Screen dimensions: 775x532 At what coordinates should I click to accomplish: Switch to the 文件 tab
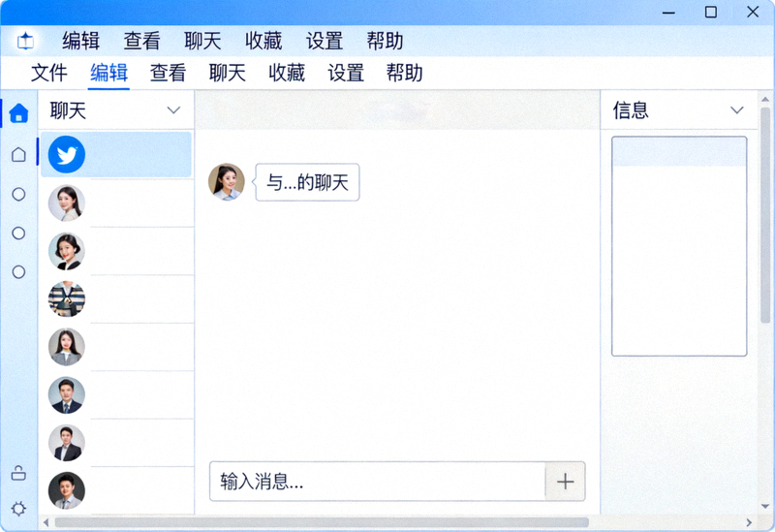(x=49, y=74)
